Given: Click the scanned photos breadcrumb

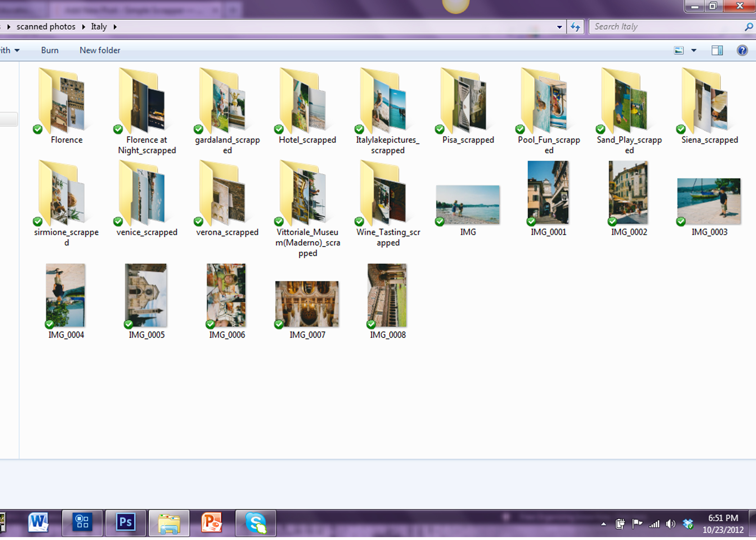Looking at the screenshot, I should [x=46, y=27].
